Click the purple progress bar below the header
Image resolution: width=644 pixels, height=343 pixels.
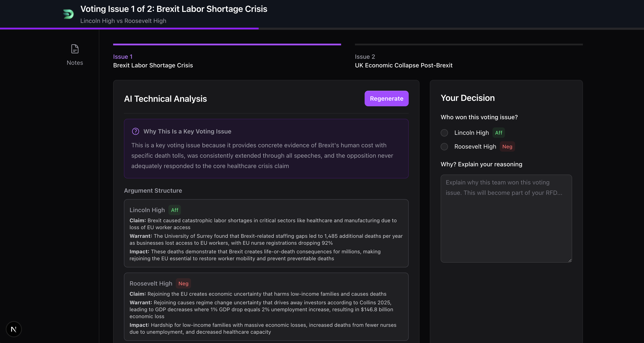pyautogui.click(x=129, y=29)
